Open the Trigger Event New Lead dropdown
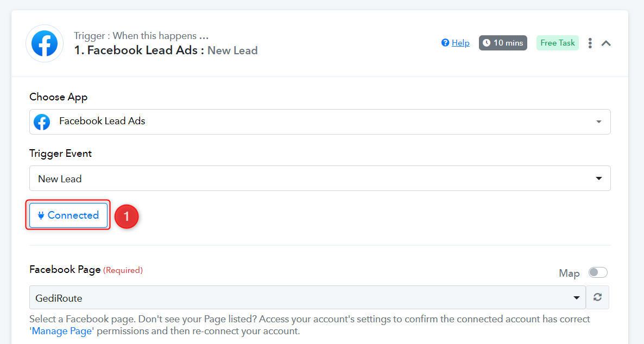The width and height of the screenshot is (644, 344). pos(320,178)
